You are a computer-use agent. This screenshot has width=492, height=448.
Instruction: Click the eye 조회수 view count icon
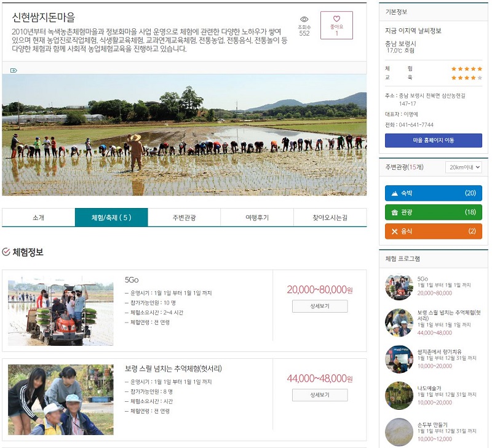(304, 20)
